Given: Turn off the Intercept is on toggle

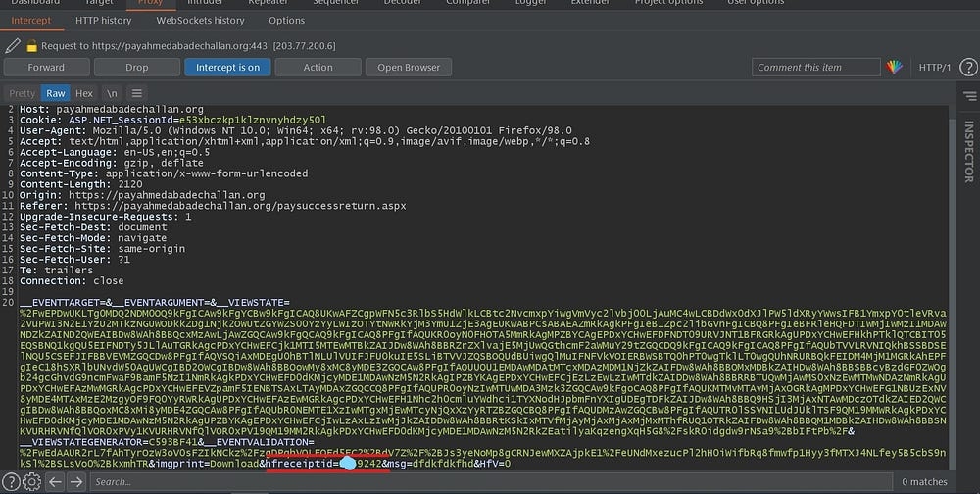Looking at the screenshot, I should point(227,68).
